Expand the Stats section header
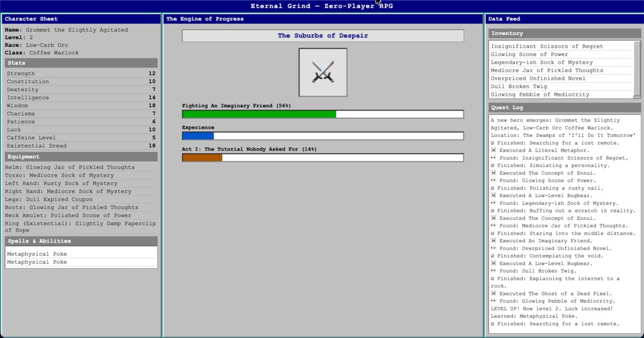The image size is (644, 338). point(80,63)
